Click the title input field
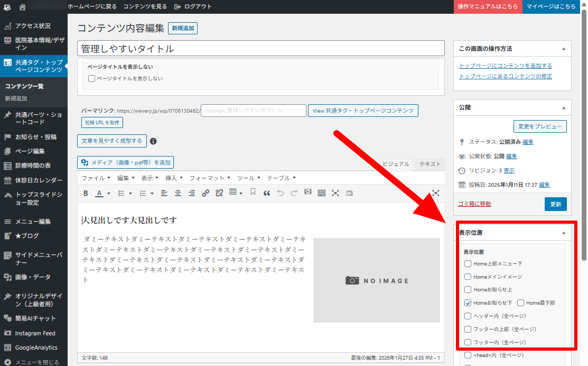 point(260,49)
